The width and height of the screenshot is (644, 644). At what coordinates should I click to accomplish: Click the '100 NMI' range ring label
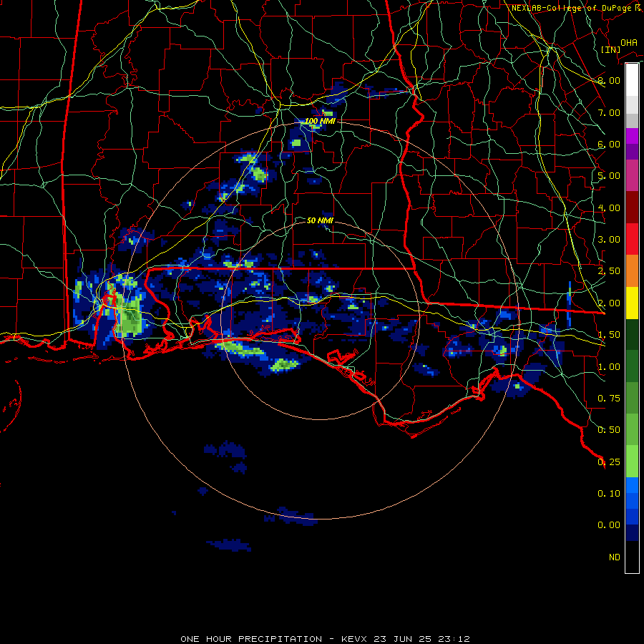320,121
